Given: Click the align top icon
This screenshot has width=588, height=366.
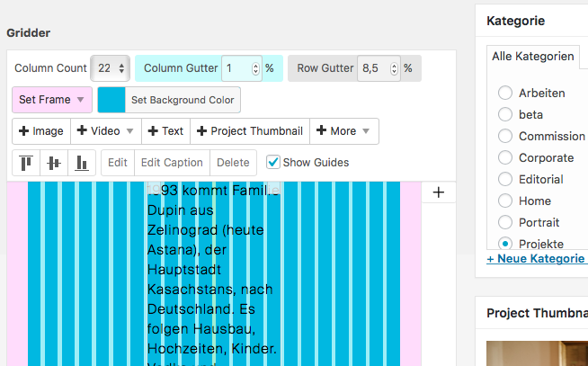Looking at the screenshot, I should coord(26,163).
